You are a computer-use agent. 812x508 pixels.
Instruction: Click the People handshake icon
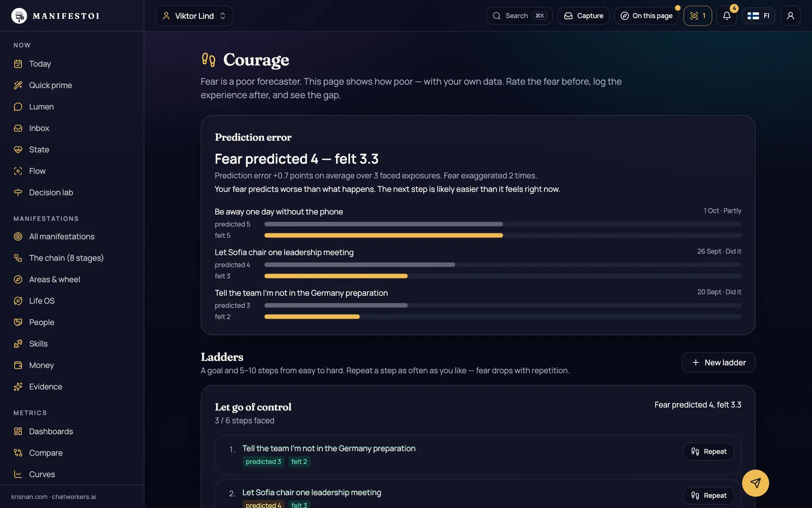18,323
